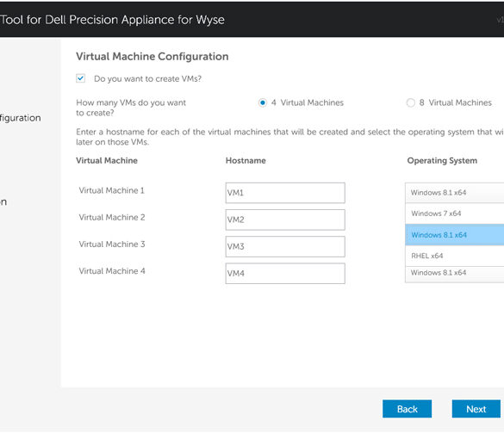Click the Virtual Machine 2 label
The height and width of the screenshot is (433, 504).
coord(112,218)
